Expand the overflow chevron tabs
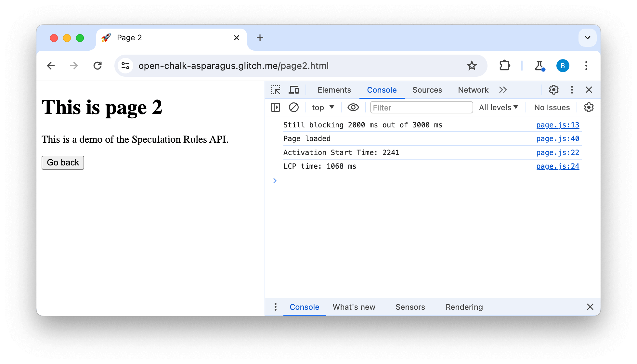This screenshot has width=637, height=364. pos(503,90)
